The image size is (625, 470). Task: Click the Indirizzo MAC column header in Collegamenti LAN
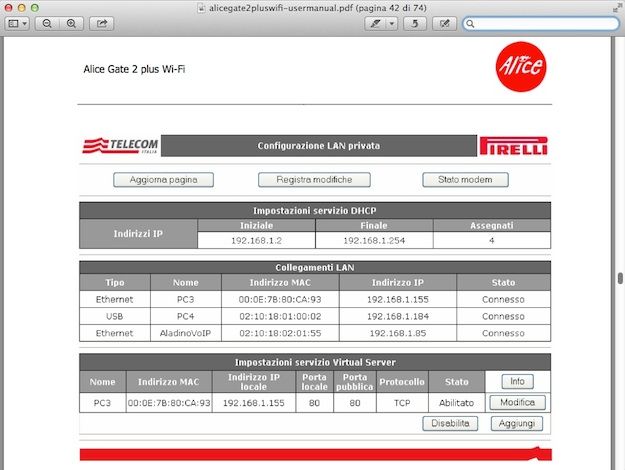280,283
